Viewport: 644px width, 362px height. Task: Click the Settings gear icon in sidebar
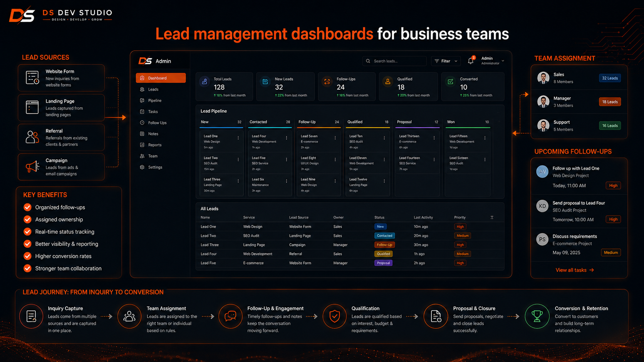point(142,167)
